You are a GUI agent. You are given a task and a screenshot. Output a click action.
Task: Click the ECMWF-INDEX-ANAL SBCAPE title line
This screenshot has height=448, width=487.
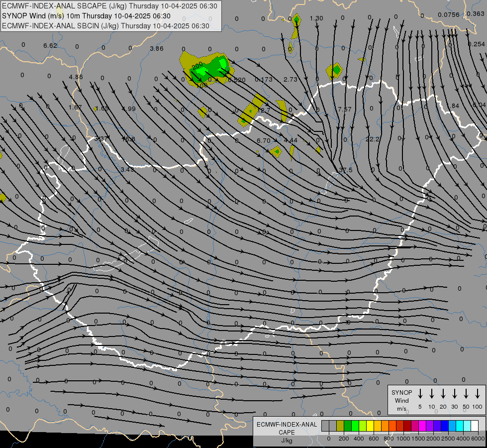[x=109, y=6]
